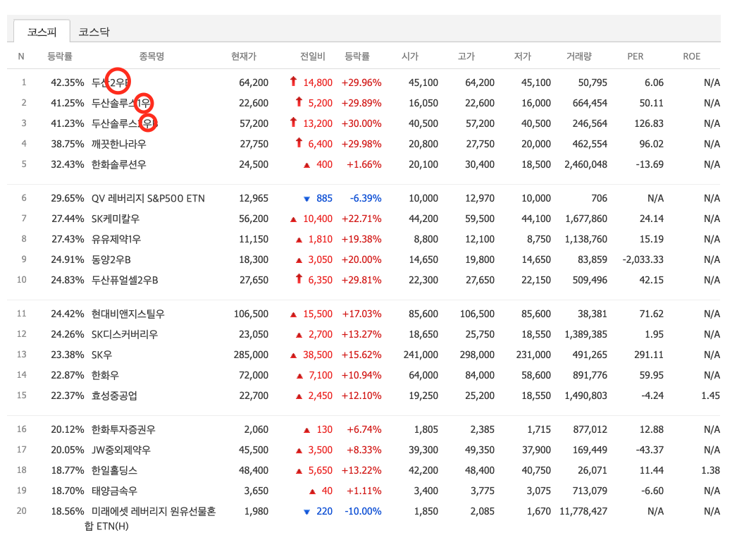756x540 pixels.
Task: Click red up triangle beside 3,500
Action: tap(299, 450)
